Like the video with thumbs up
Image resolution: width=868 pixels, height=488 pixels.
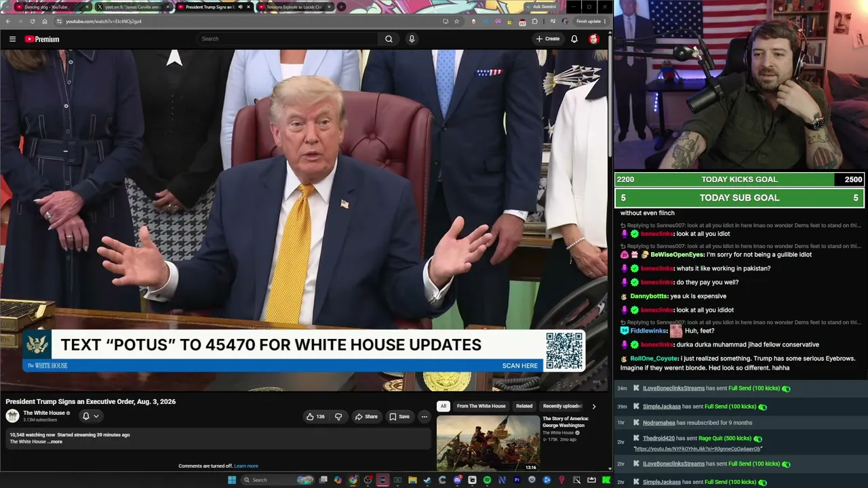(x=315, y=417)
